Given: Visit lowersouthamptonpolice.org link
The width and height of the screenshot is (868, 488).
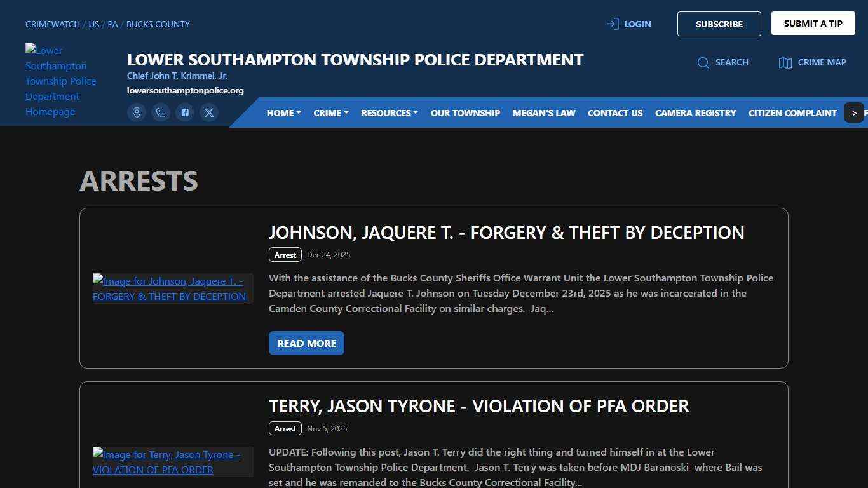Looking at the screenshot, I should point(186,90).
